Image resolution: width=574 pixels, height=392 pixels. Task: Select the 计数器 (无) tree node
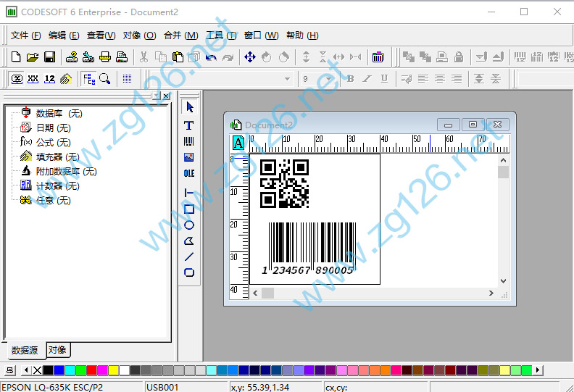click(x=58, y=186)
